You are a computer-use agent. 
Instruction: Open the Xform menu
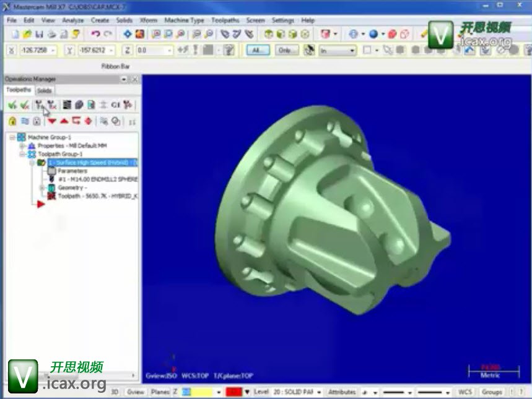148,20
